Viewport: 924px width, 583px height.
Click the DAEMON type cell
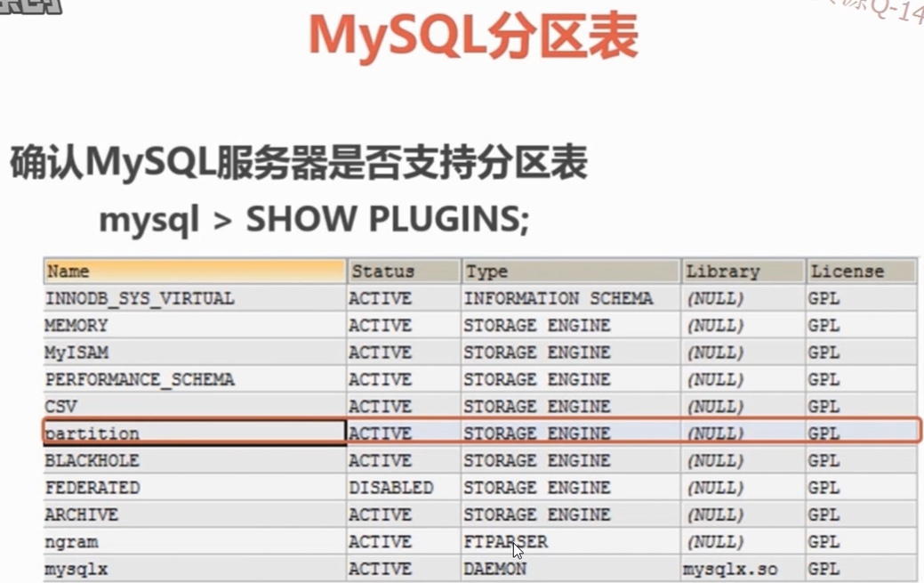click(570, 569)
